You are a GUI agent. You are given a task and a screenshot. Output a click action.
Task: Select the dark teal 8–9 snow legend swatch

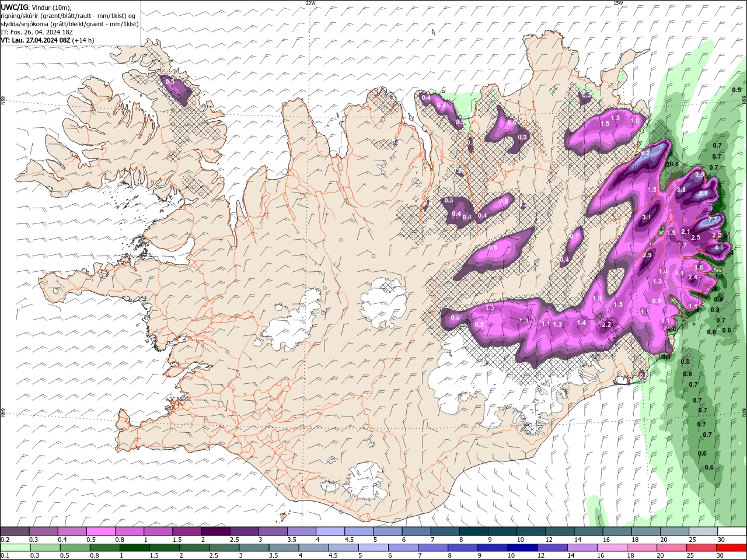473,531
